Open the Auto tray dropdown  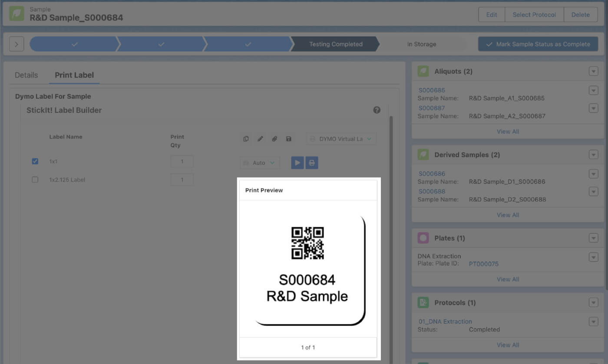[260, 163]
